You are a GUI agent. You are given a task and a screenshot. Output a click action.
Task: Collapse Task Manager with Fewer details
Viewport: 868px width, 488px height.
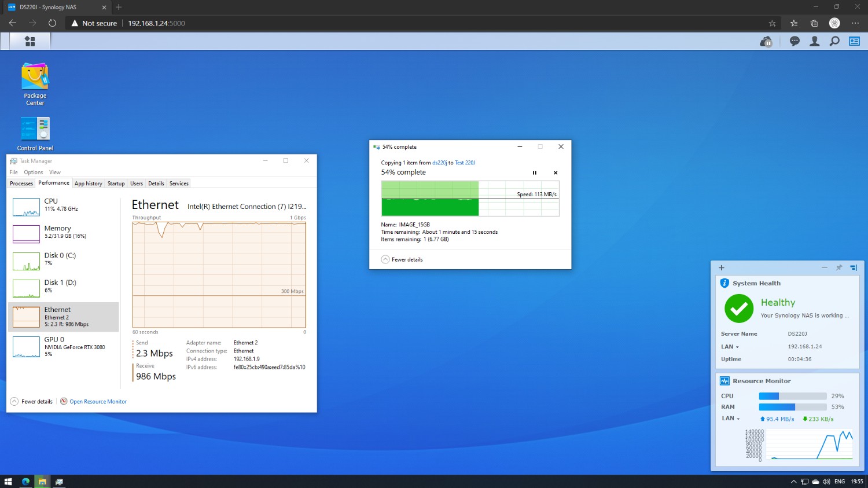click(31, 401)
